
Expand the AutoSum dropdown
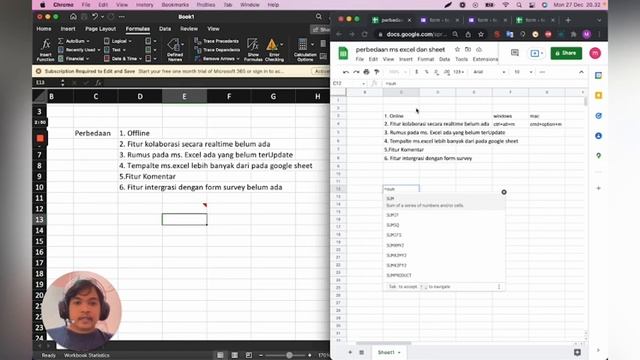click(88, 41)
